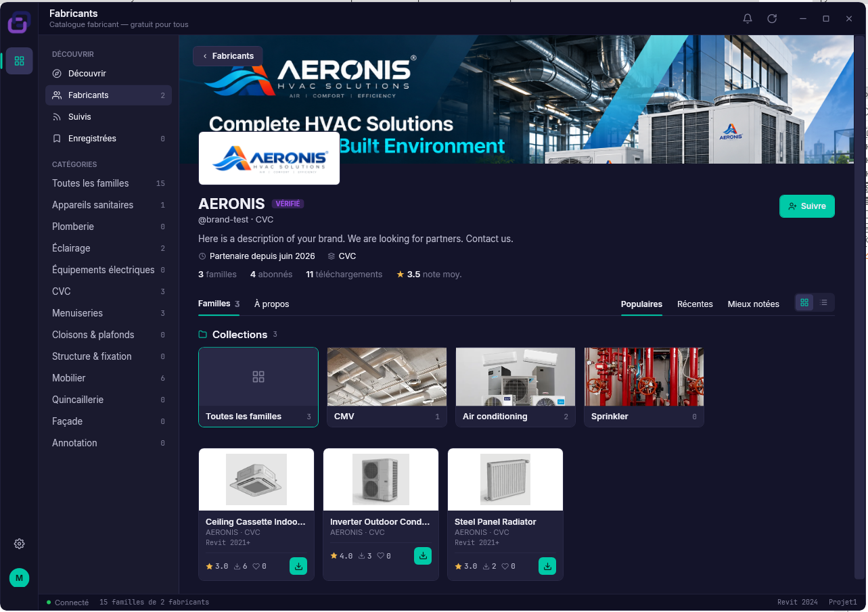Open Steel Panel Radiator thumbnail

505,479
